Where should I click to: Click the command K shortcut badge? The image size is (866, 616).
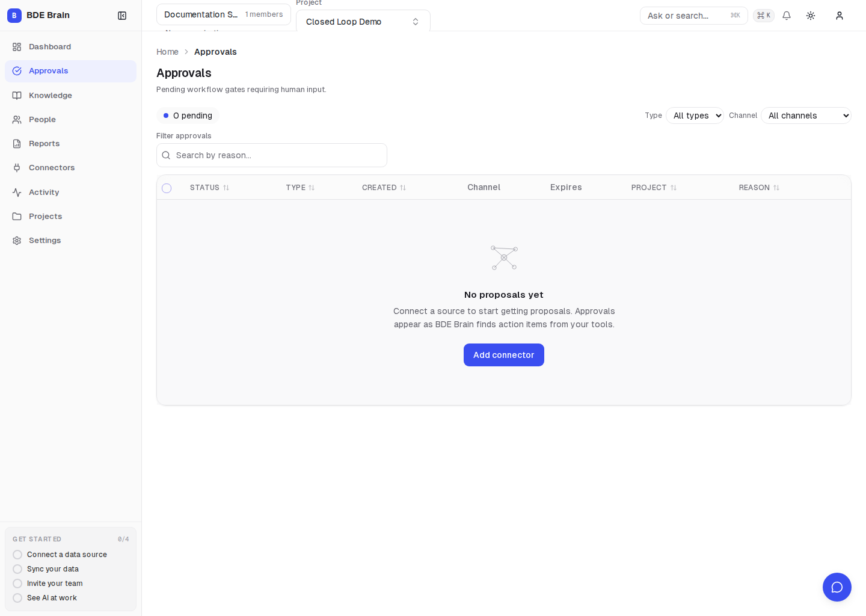pos(764,16)
